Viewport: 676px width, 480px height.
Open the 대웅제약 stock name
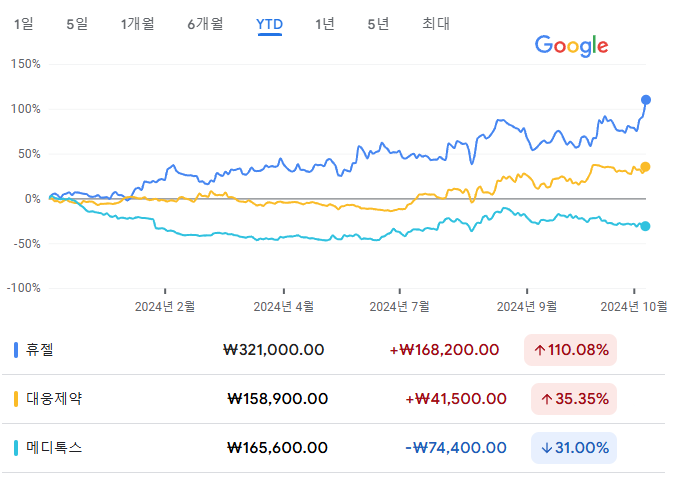(54, 398)
